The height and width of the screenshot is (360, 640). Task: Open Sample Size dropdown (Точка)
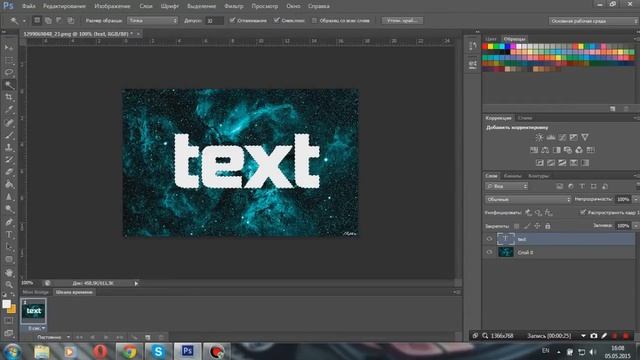153,20
